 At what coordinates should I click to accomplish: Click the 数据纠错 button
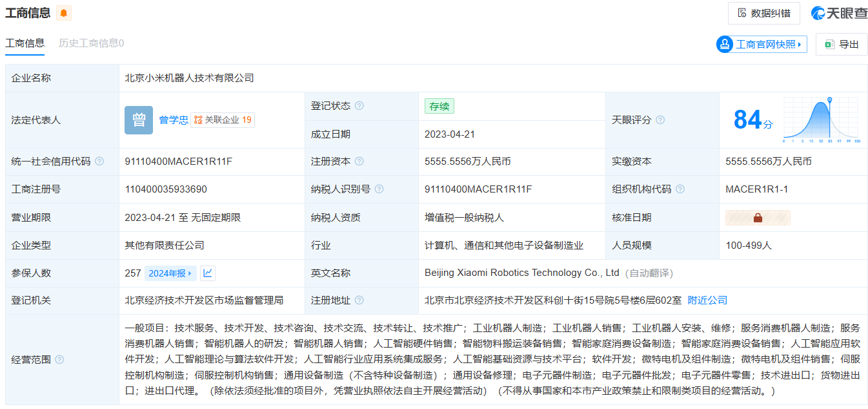tap(763, 13)
